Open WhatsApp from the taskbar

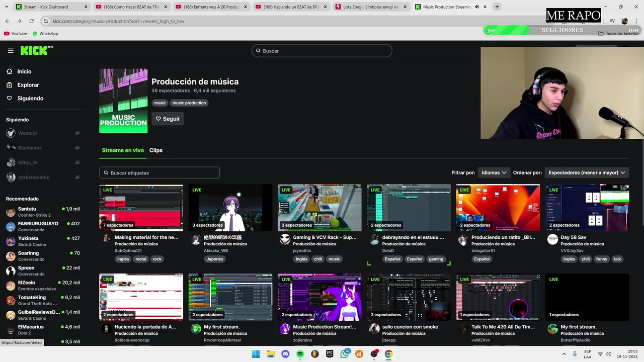(345, 354)
